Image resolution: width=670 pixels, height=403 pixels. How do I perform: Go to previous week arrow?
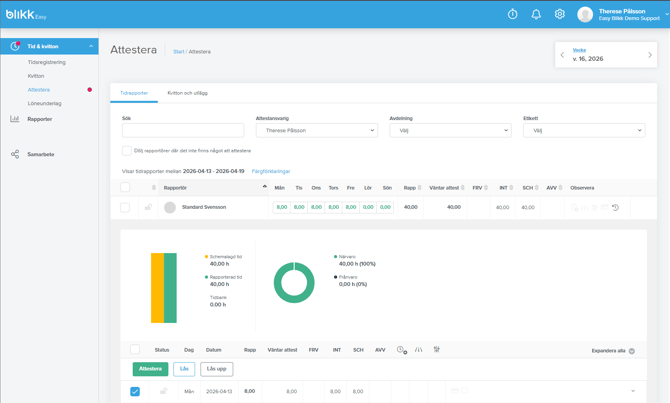pos(563,55)
